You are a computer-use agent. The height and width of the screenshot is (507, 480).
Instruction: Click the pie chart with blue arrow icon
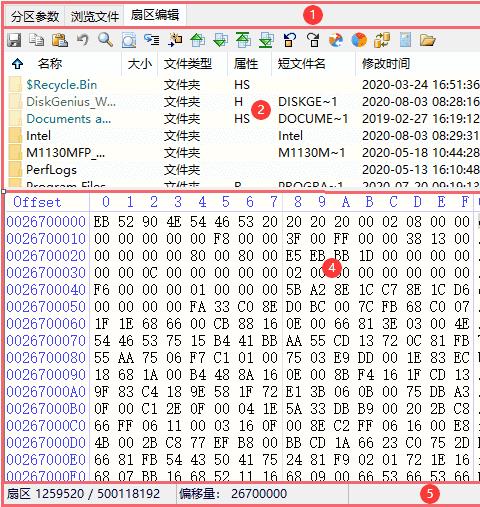tap(336, 40)
